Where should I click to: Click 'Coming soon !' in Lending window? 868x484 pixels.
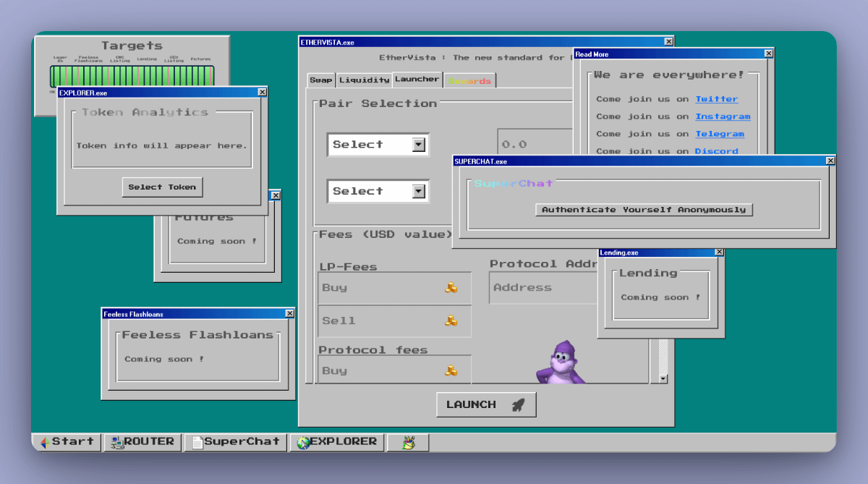[x=660, y=297]
